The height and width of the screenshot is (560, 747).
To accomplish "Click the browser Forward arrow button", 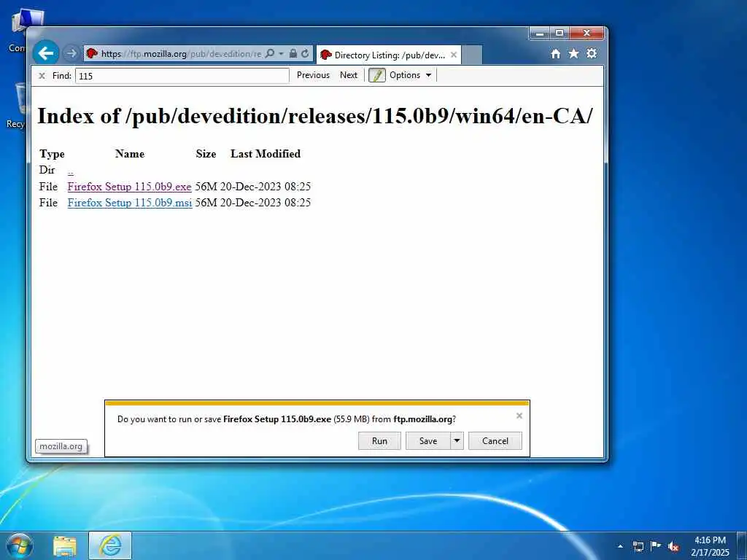I will (71, 53).
